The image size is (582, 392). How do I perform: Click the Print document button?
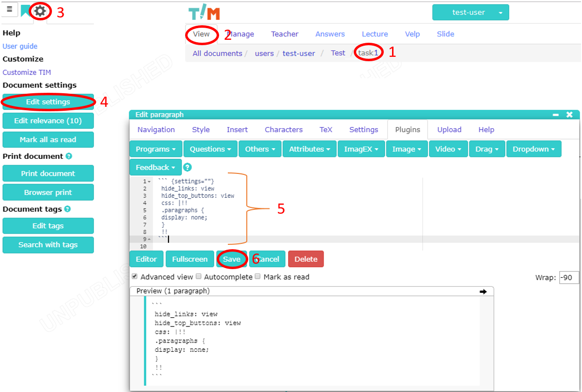coord(48,173)
